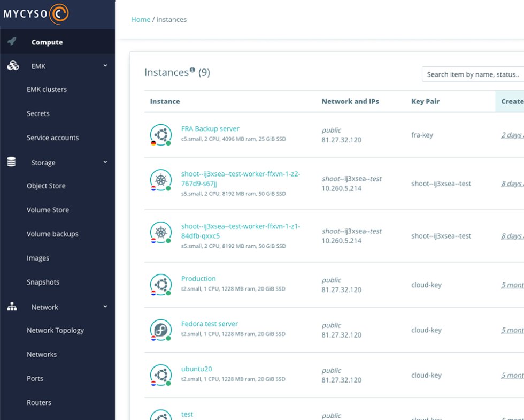Open shoot worker ffxvn-1-z1 instance
Viewport: 524px width, 420px height.
tap(241, 231)
